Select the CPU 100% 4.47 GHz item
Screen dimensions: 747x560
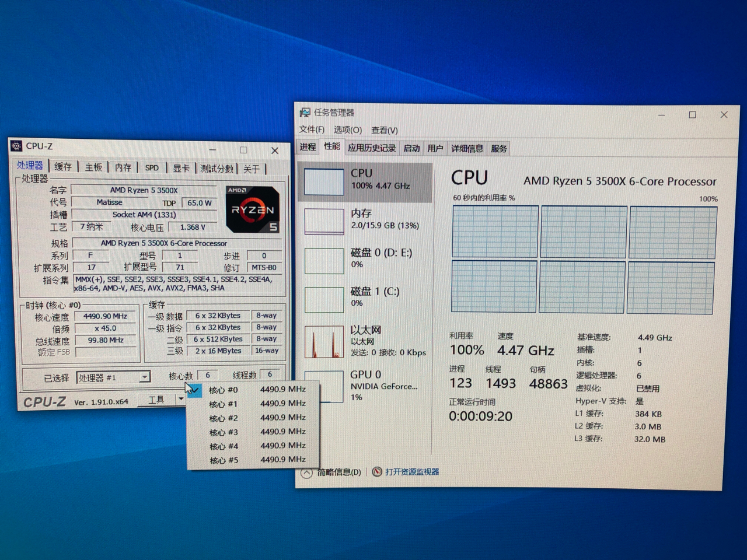point(365,181)
